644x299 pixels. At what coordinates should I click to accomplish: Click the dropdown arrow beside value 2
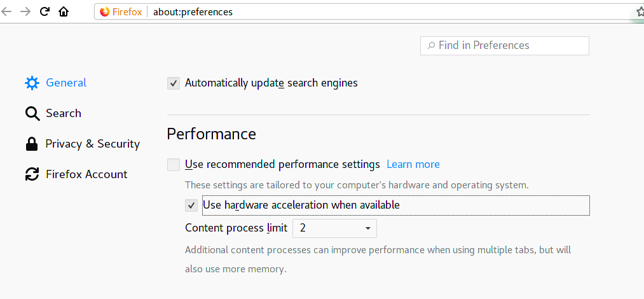[368, 228]
